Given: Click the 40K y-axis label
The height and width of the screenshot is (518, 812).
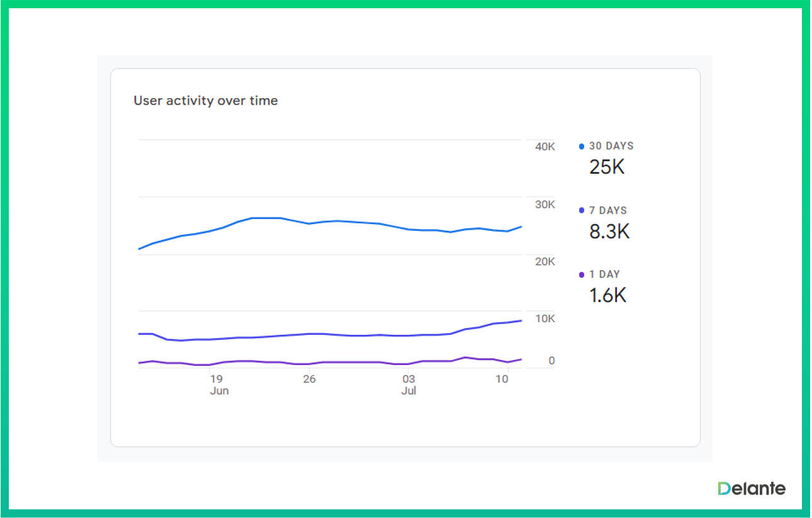Looking at the screenshot, I should coord(544,147).
